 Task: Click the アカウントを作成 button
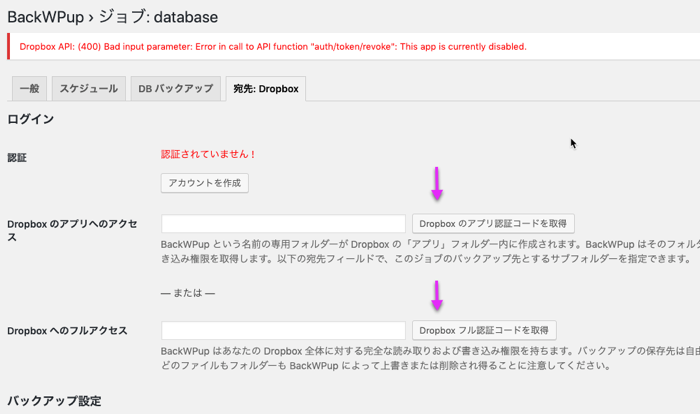(x=204, y=183)
